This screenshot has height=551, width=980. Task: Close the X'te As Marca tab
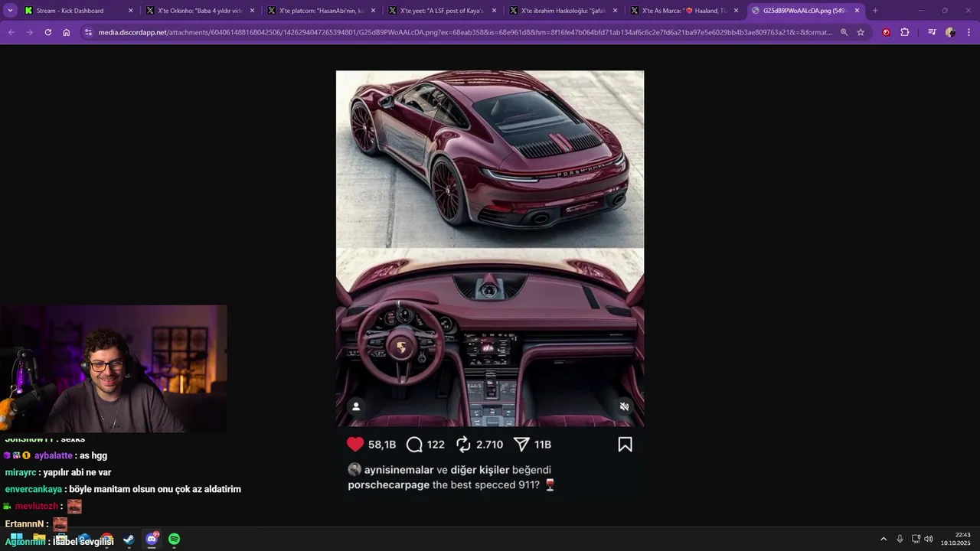coord(736,11)
